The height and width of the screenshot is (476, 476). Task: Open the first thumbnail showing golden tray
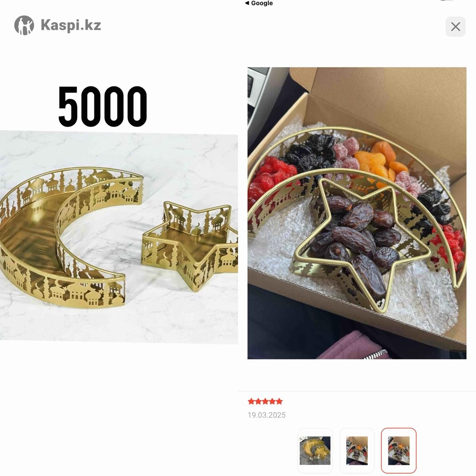pos(315,451)
